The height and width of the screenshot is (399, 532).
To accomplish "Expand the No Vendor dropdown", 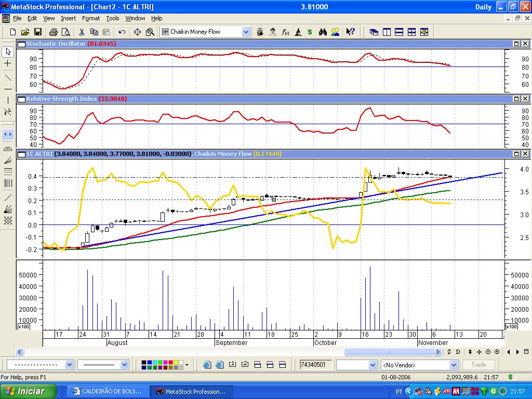I will (454, 365).
